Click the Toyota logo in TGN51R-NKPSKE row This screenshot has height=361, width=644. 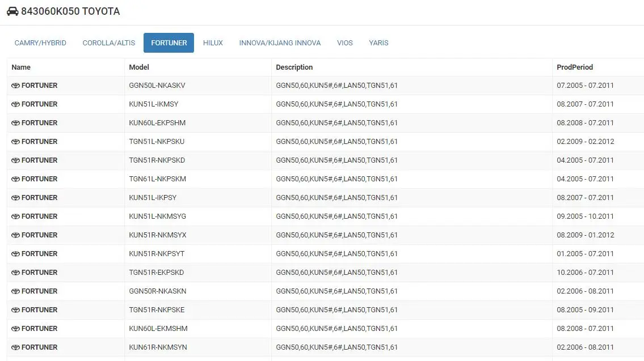tap(16, 310)
